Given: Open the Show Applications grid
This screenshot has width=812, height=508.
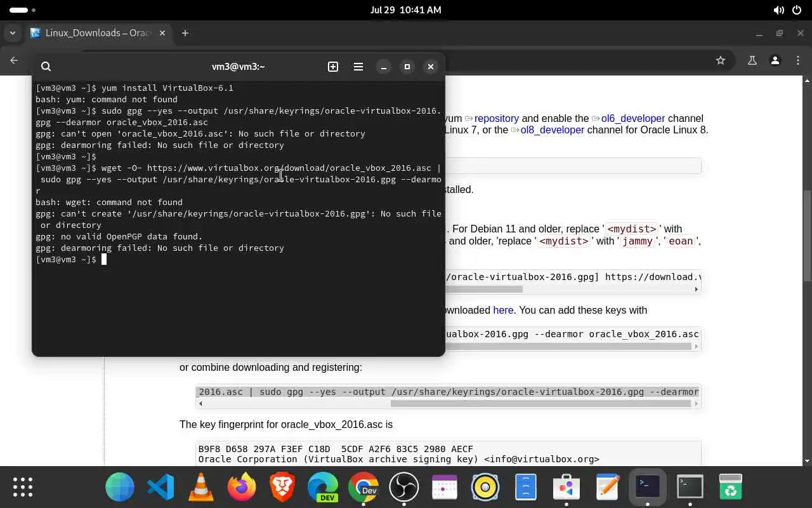Looking at the screenshot, I should (23, 487).
